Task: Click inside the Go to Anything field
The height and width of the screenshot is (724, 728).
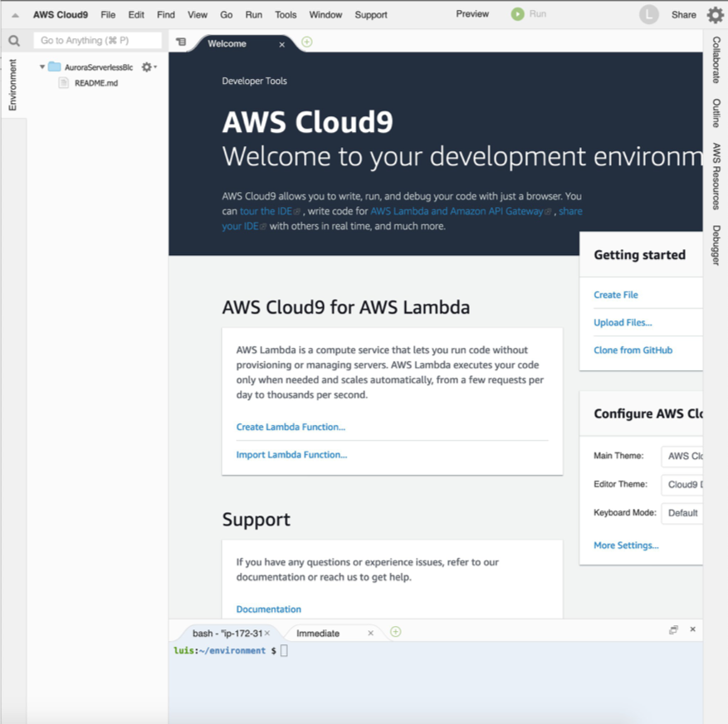Action: click(x=97, y=40)
